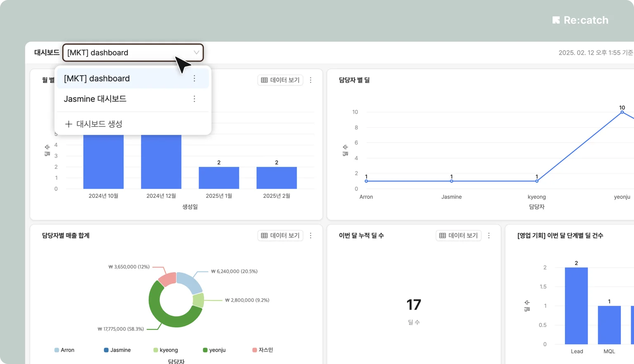
Task: Click 데이터 보기 on the monthly deals chart
Action: point(280,80)
